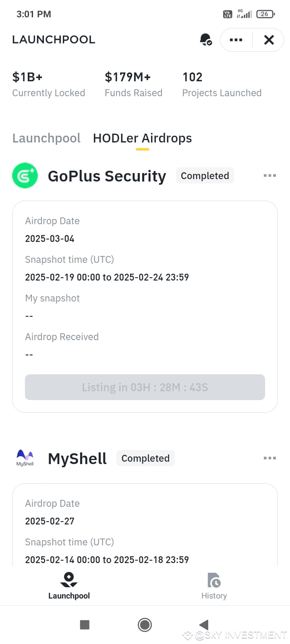290x644 pixels.
Task: Tap the disabled Listing countdown button
Action: point(145,387)
